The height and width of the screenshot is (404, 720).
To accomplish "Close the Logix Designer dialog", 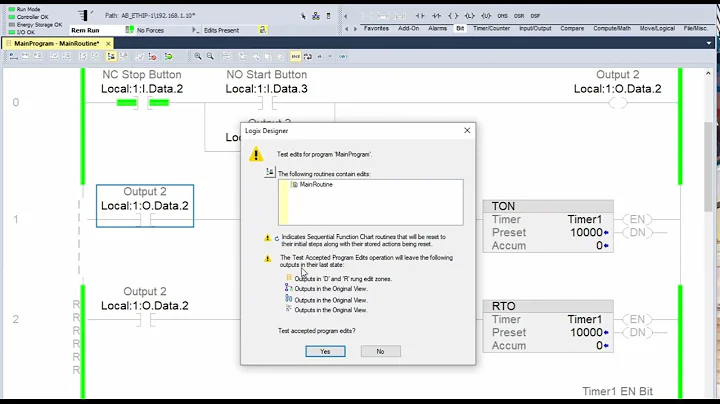I will pos(467,130).
